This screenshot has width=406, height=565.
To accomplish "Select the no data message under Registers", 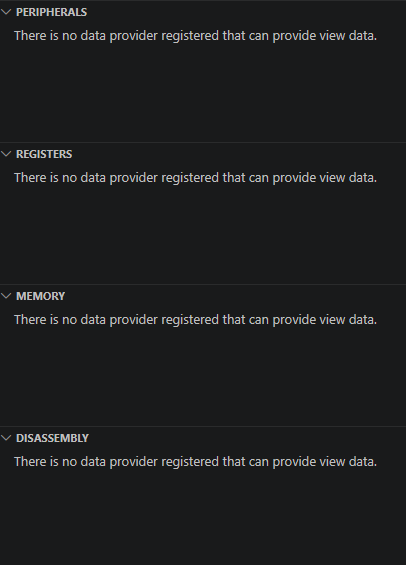I will (x=195, y=178).
